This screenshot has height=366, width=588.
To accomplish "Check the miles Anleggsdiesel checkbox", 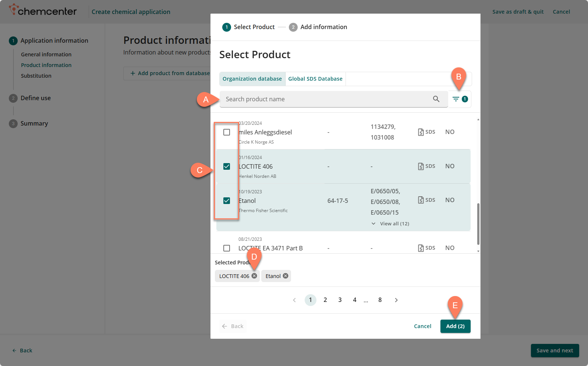I will [x=227, y=132].
